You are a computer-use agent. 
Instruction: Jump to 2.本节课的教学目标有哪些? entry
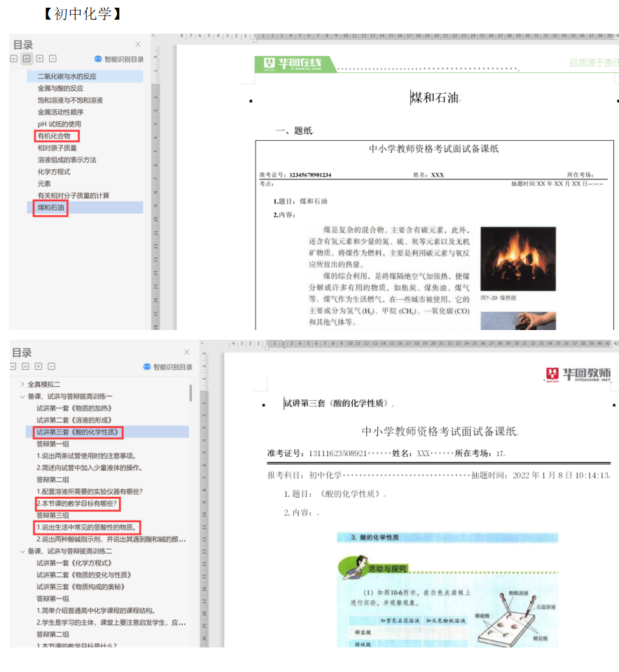(78, 504)
